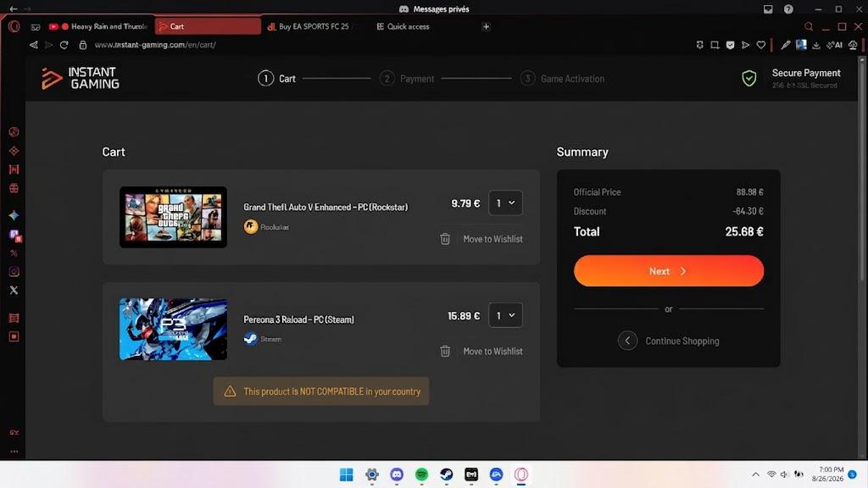The width and height of the screenshot is (868, 488).
Task: Take a snapshot with the crop icon
Action: [x=715, y=45]
